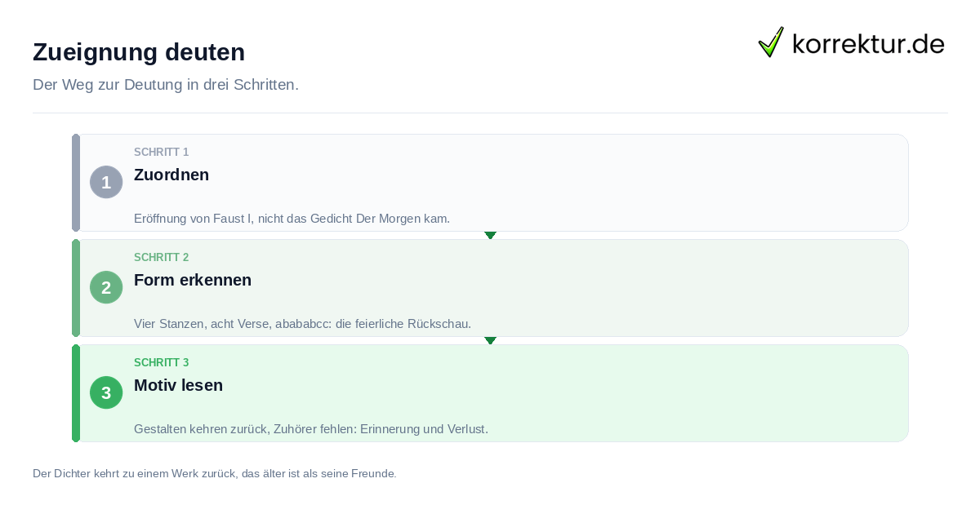The height and width of the screenshot is (514, 980).
Task: Click the SCHRITT 1 label
Action: click(x=162, y=152)
